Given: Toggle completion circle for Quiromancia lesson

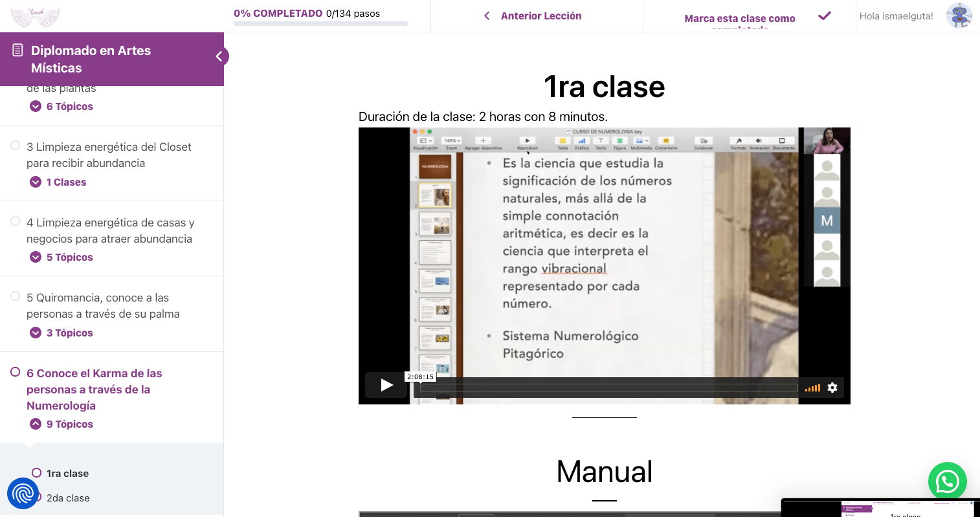Looking at the screenshot, I should pyautogui.click(x=15, y=296).
